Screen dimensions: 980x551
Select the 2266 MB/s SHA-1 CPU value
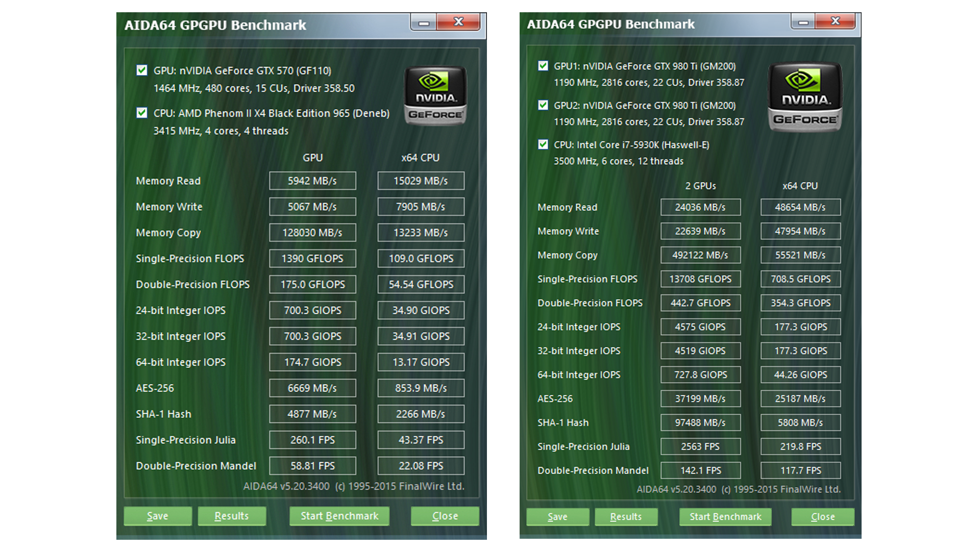tap(421, 414)
